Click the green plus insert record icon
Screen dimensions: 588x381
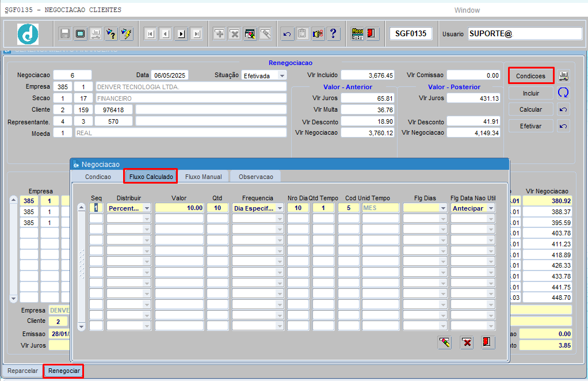pos(219,34)
